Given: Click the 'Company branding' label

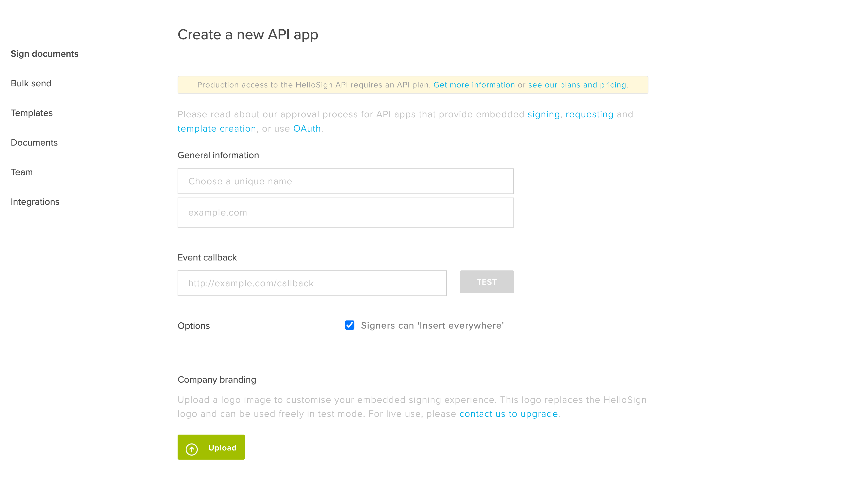Looking at the screenshot, I should [x=217, y=380].
